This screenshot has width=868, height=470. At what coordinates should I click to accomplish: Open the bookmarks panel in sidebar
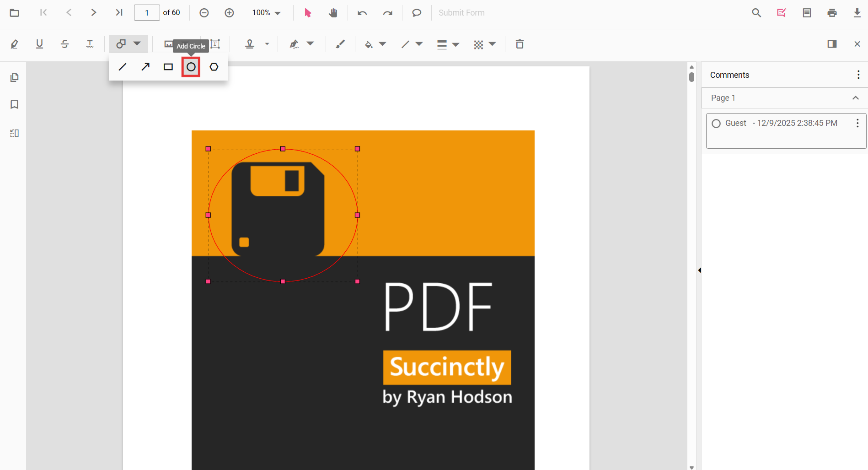click(x=15, y=104)
